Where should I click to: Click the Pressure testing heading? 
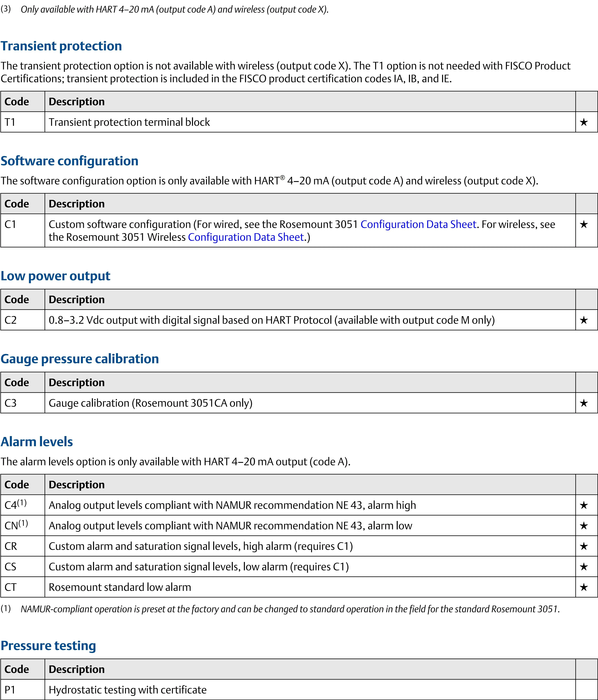[48, 646]
